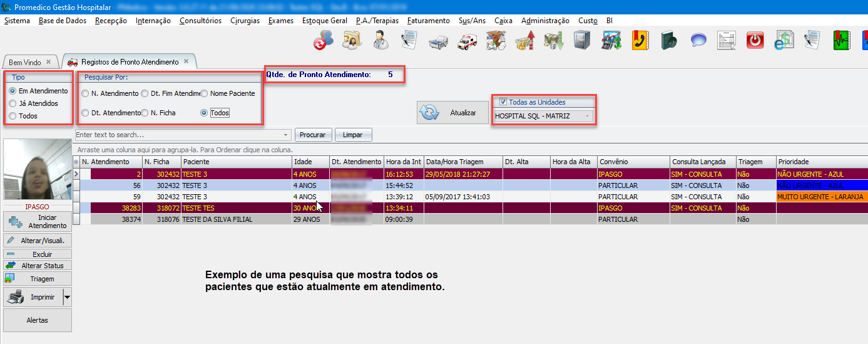The width and height of the screenshot is (868, 344).
Task: Select the Já Atendidos radio option
Action: (13, 103)
